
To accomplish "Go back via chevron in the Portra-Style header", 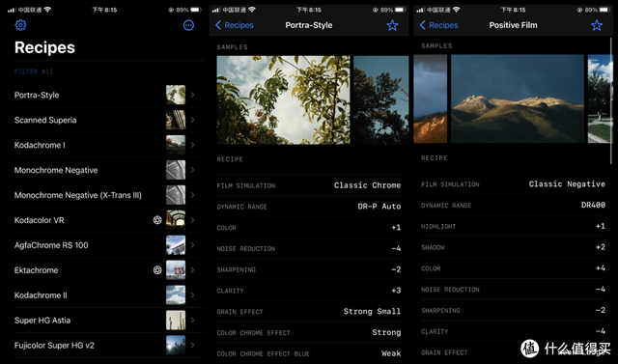I will pyautogui.click(x=218, y=25).
